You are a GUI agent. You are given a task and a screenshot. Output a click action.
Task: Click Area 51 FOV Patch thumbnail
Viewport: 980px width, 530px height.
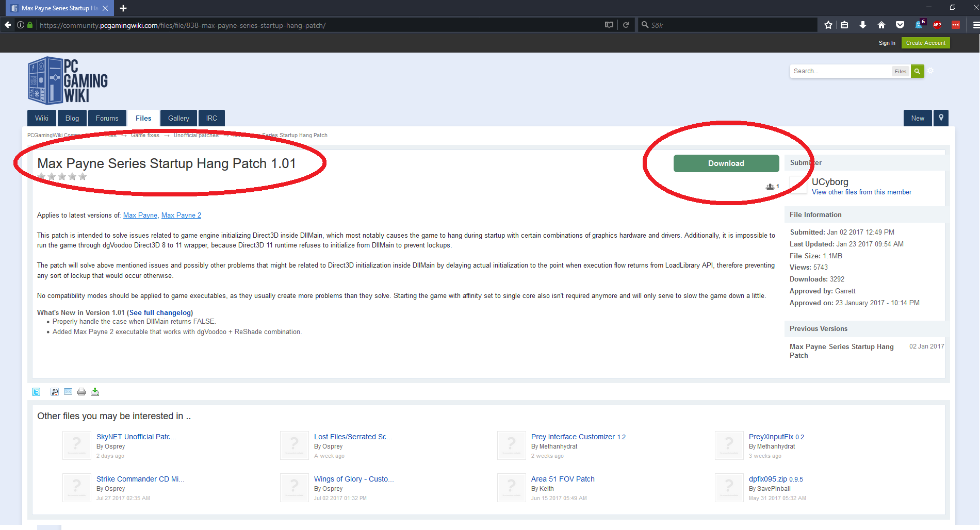[x=511, y=487]
